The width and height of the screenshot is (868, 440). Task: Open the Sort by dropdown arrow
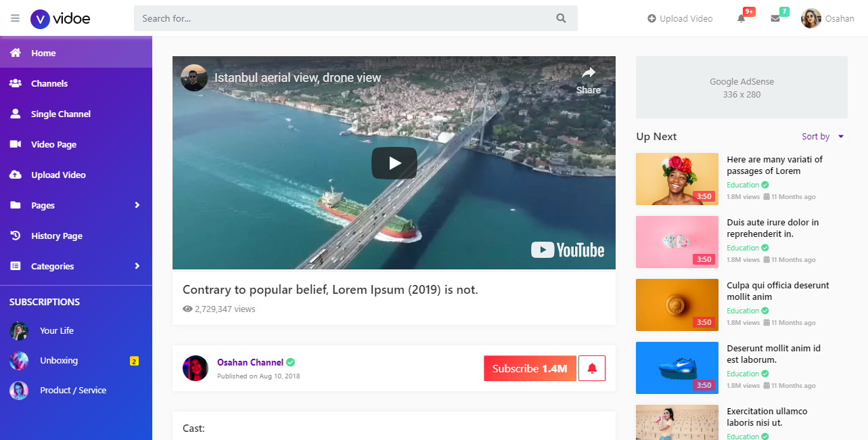coord(841,136)
